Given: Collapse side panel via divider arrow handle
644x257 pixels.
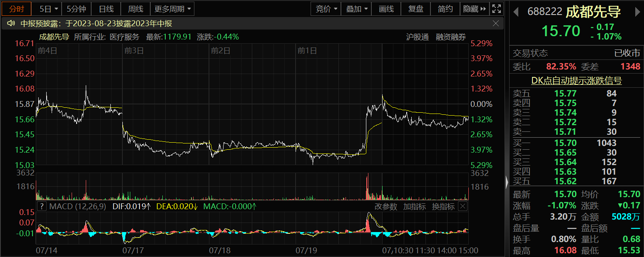Looking at the screenshot, I should coord(507,182).
